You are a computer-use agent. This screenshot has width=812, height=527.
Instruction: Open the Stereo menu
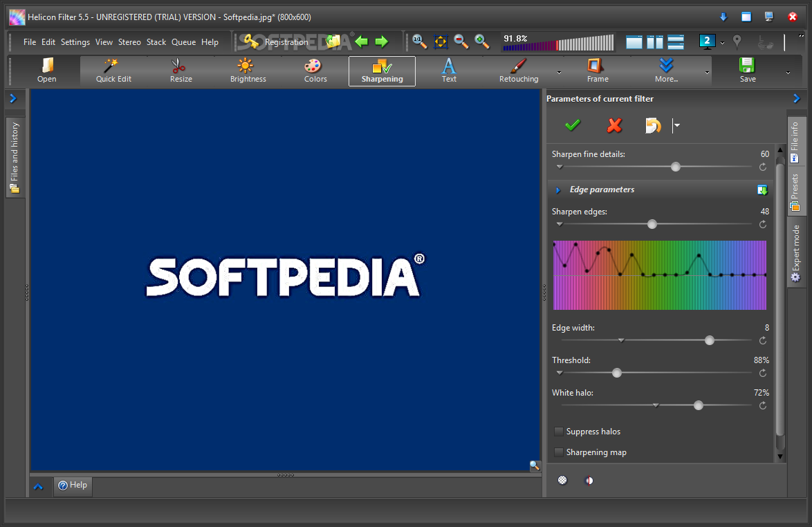click(x=129, y=42)
